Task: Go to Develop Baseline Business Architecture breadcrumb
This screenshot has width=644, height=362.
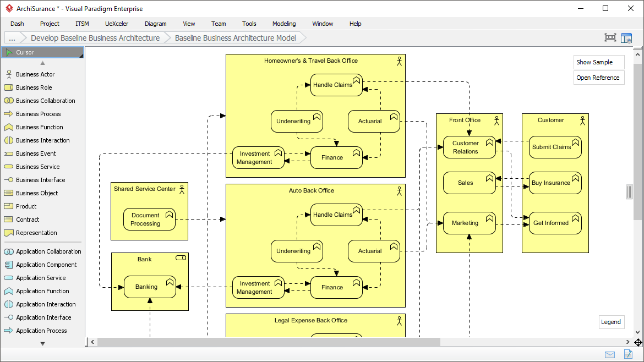Action: [x=95, y=38]
